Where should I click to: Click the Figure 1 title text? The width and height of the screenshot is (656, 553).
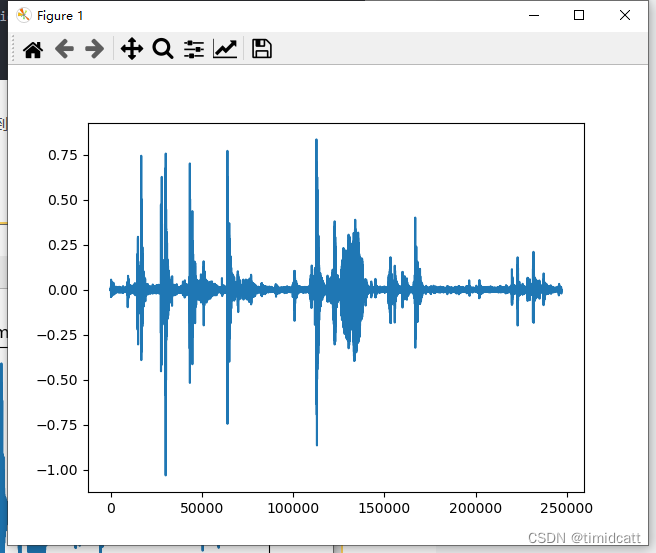(x=60, y=16)
